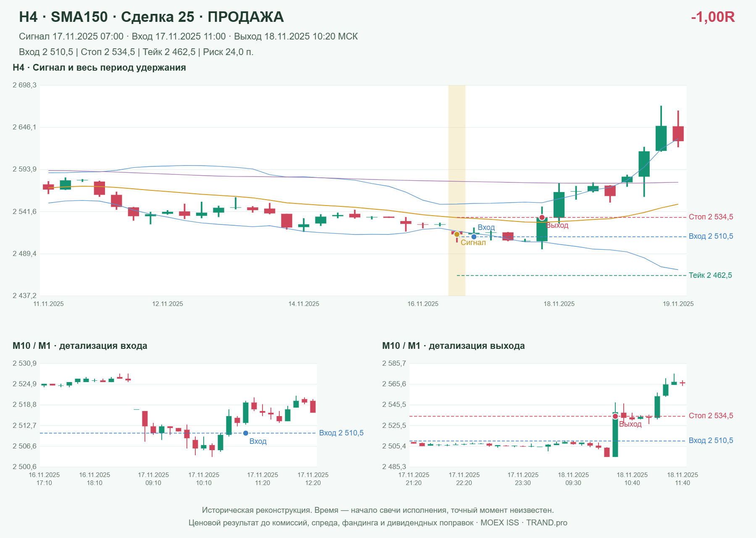The image size is (756, 538).
Task: Click the Вход 2 510,5 | Стоп 2 534,5 summary line
Action: click(136, 52)
